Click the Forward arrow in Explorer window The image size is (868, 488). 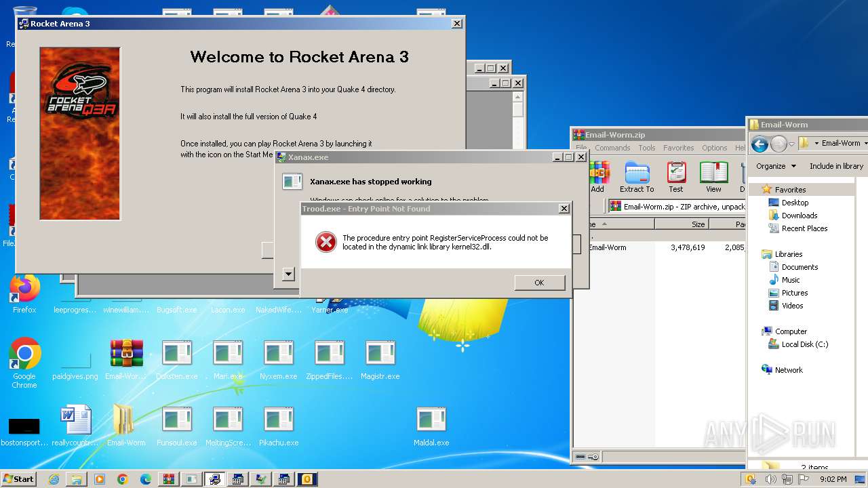[778, 144]
